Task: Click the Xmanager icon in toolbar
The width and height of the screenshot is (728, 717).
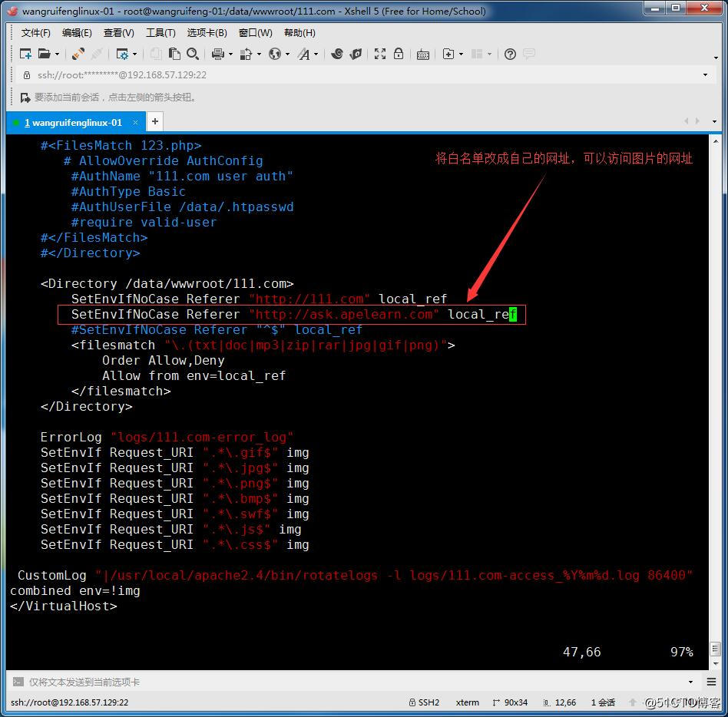Action: pyautogui.click(x=356, y=54)
